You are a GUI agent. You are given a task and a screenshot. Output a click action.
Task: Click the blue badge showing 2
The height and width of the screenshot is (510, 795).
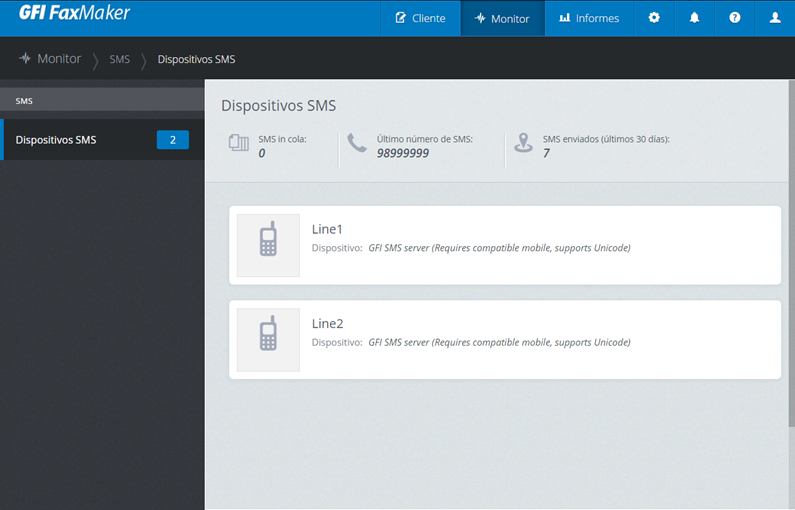point(172,140)
